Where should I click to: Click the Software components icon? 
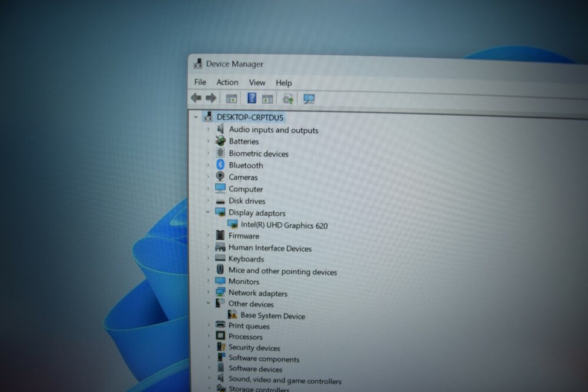221,357
